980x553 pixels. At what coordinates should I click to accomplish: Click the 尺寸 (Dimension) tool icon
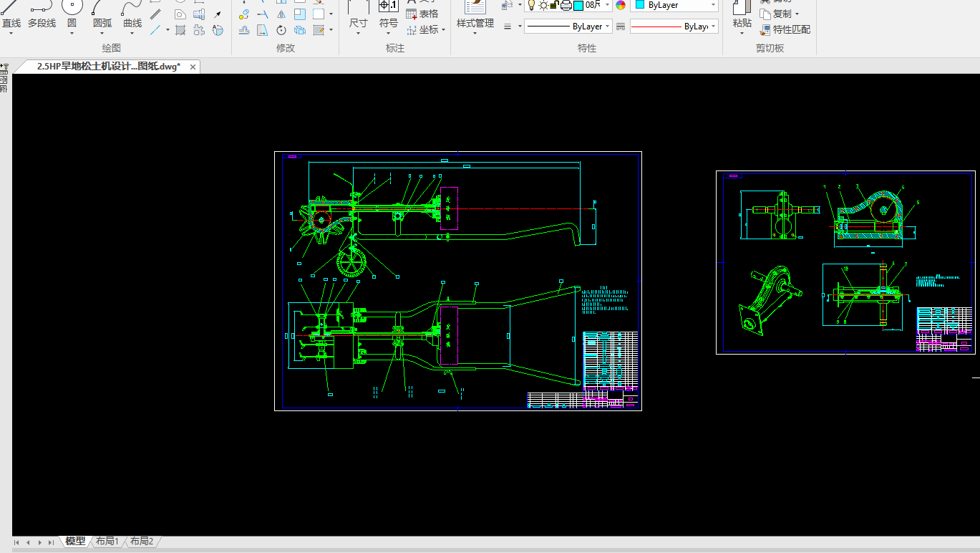(x=358, y=14)
